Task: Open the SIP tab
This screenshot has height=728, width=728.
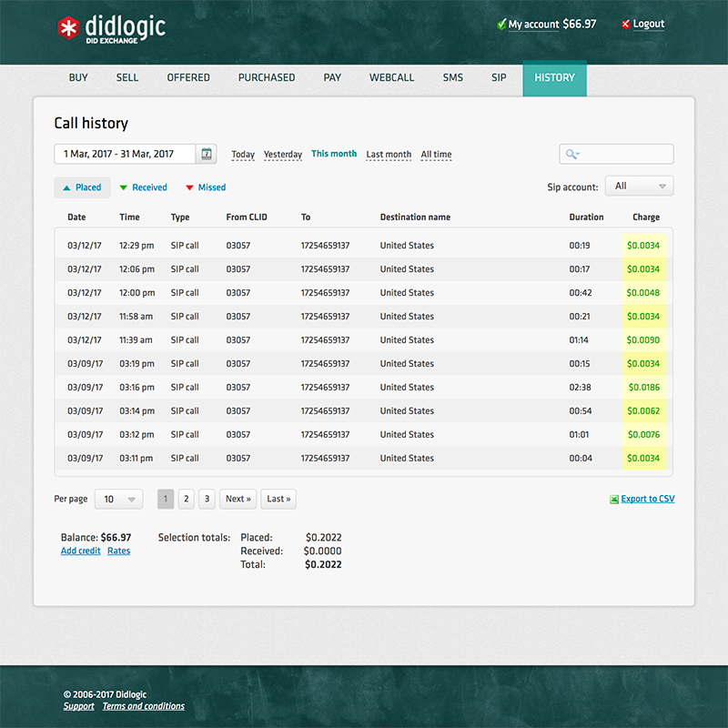Action: [x=499, y=77]
